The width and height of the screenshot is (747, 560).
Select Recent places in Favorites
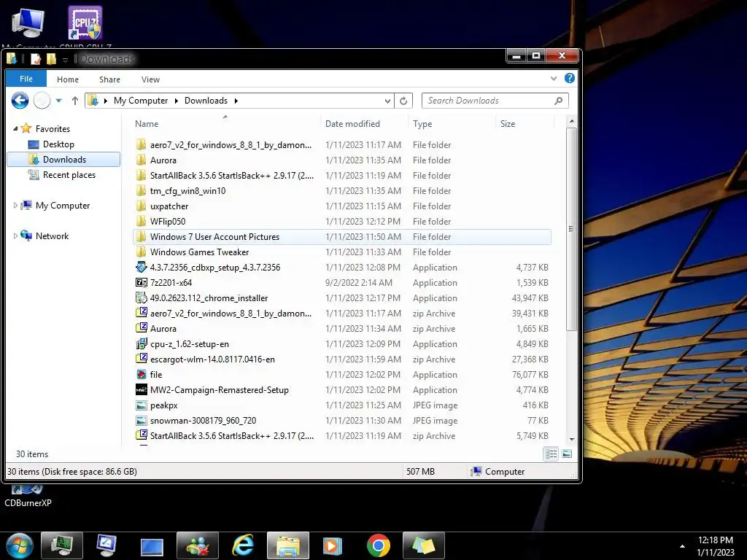tap(69, 175)
